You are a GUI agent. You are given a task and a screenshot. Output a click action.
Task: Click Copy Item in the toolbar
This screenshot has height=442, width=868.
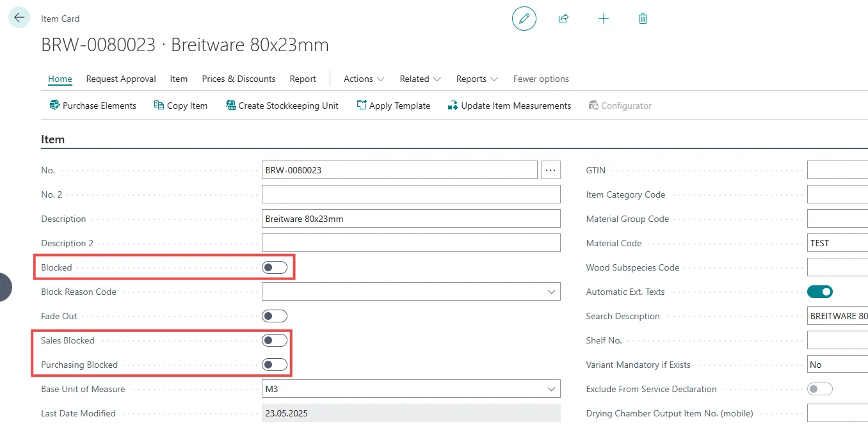(x=181, y=106)
